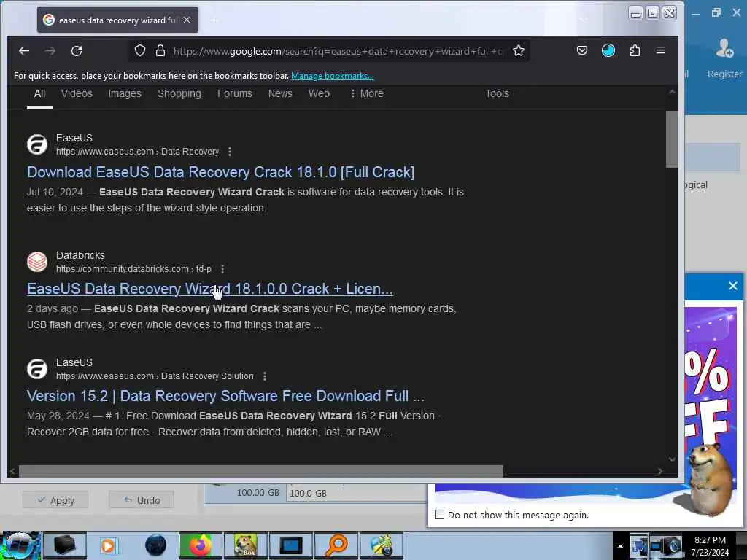Click the horizontal scrollbar at browser bottom
Viewport: 747px width, 560px height.
pos(260,471)
